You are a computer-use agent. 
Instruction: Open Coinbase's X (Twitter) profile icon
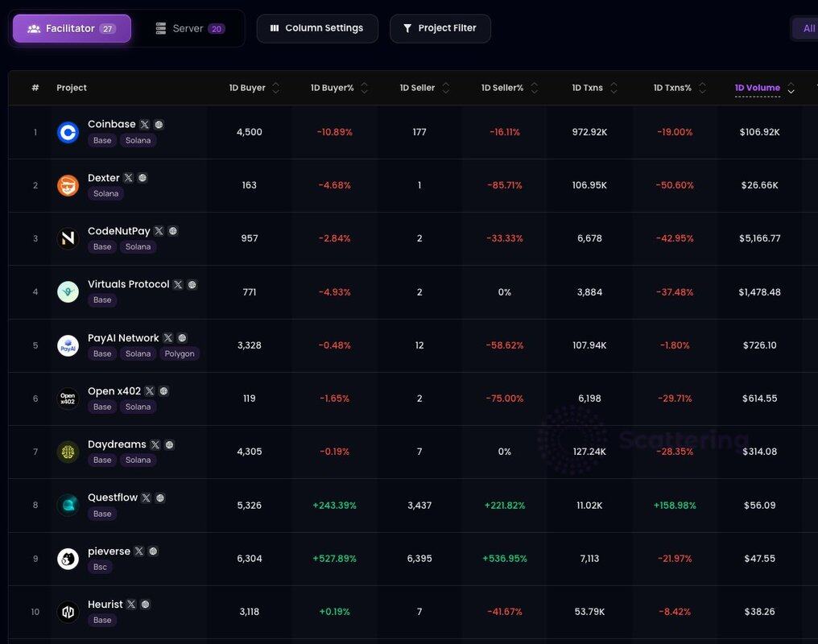[x=145, y=125]
